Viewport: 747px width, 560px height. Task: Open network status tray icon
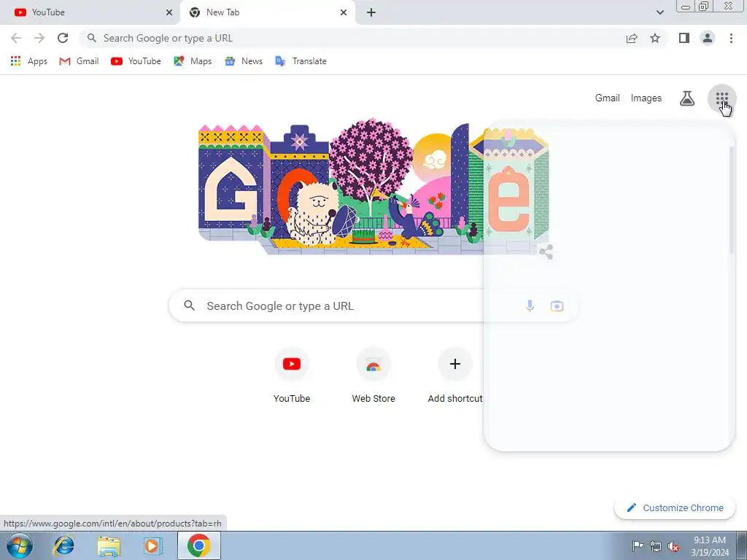[656, 546]
